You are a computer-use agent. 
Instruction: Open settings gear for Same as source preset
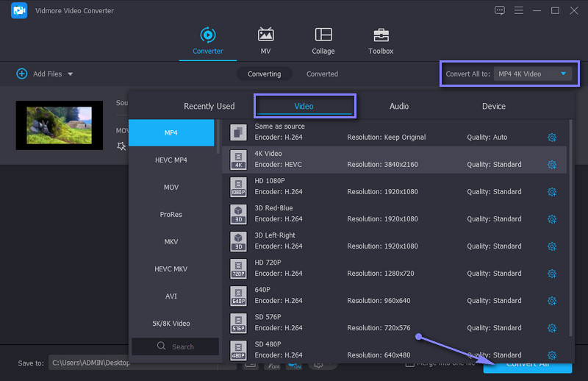(552, 138)
